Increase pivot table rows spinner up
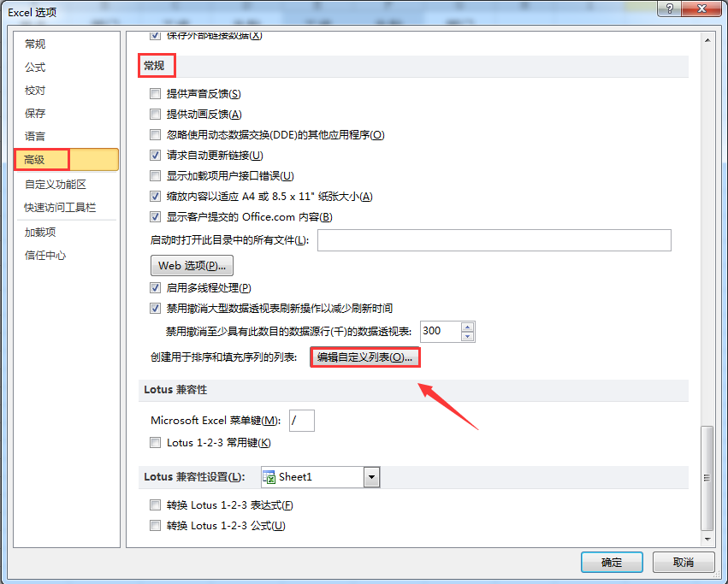728x584 pixels. click(x=468, y=327)
